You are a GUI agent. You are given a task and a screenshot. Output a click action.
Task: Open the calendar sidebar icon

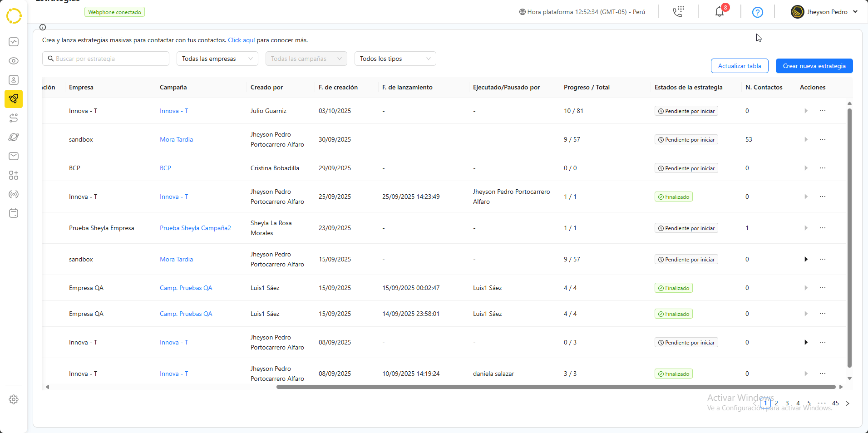click(14, 213)
